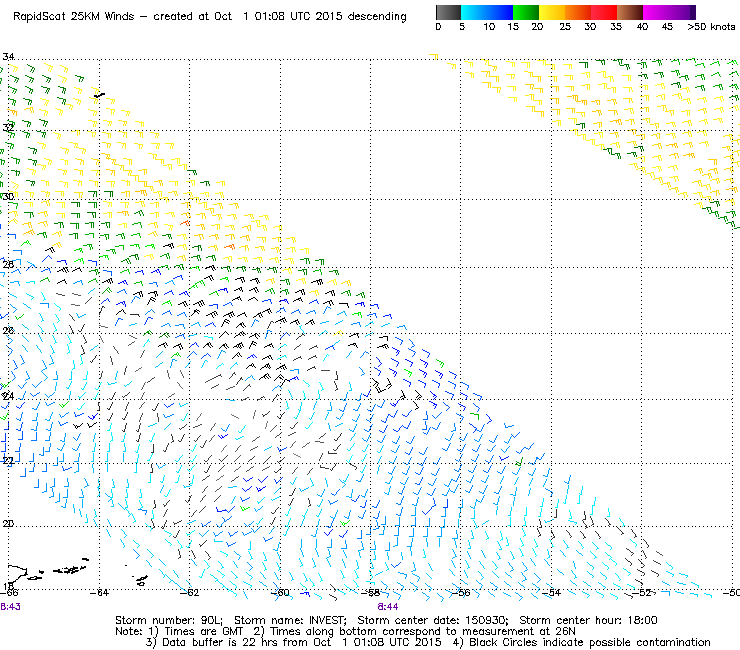Click the red 30-35 knots color segment
This screenshot has width=740, height=650.
604,12
